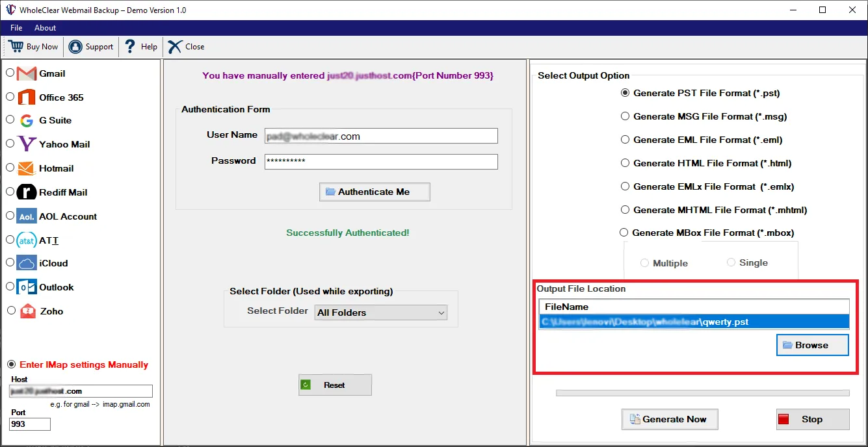Choose Generate HTML File Format option
This screenshot has width=868, height=447.
coord(625,163)
